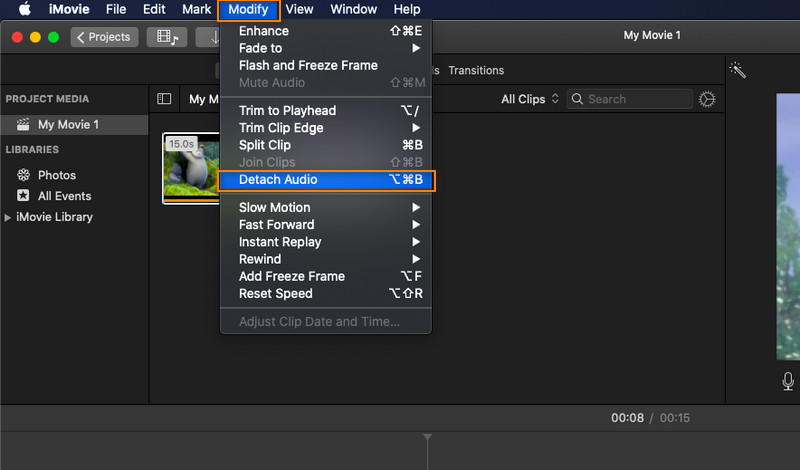The image size is (800, 470).
Task: Click the magnifier icon in Search field
Action: coord(577,99)
